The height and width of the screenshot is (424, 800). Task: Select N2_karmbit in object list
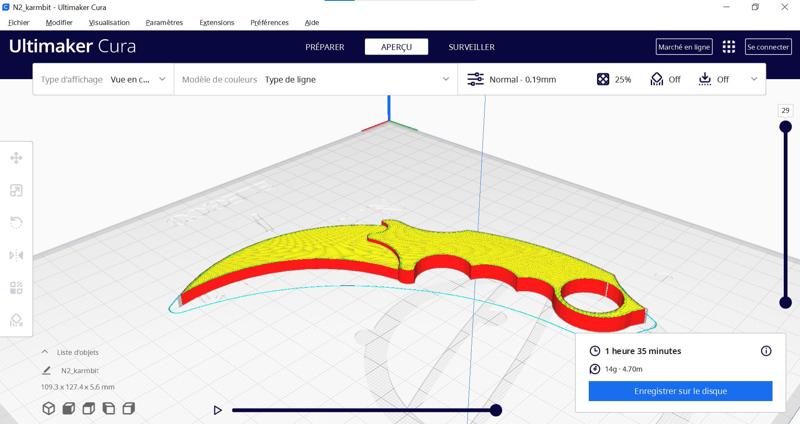point(80,370)
